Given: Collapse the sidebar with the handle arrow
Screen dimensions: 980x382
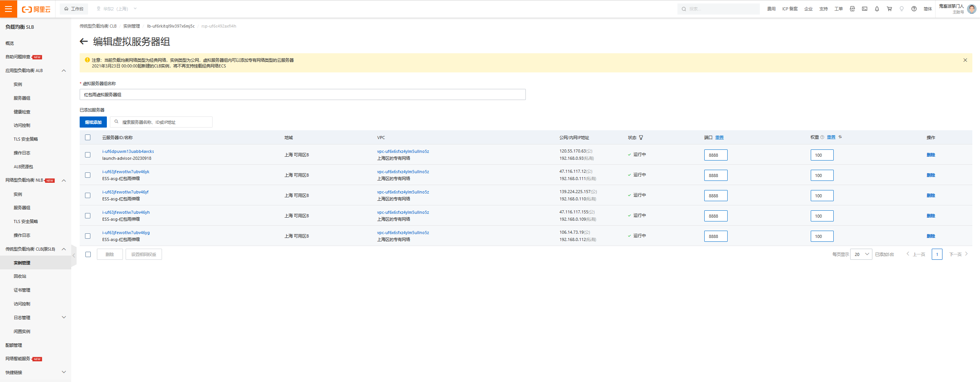Looking at the screenshot, I should 74,256.
